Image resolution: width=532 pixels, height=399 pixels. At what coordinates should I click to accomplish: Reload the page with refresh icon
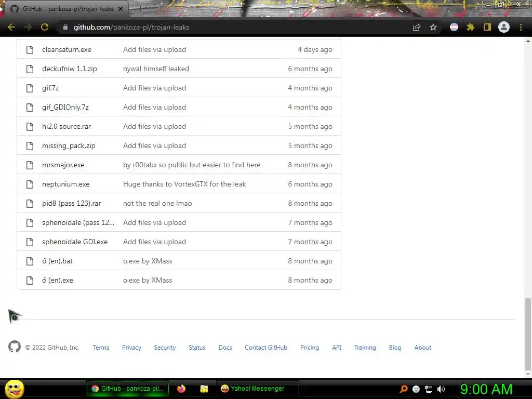(45, 27)
